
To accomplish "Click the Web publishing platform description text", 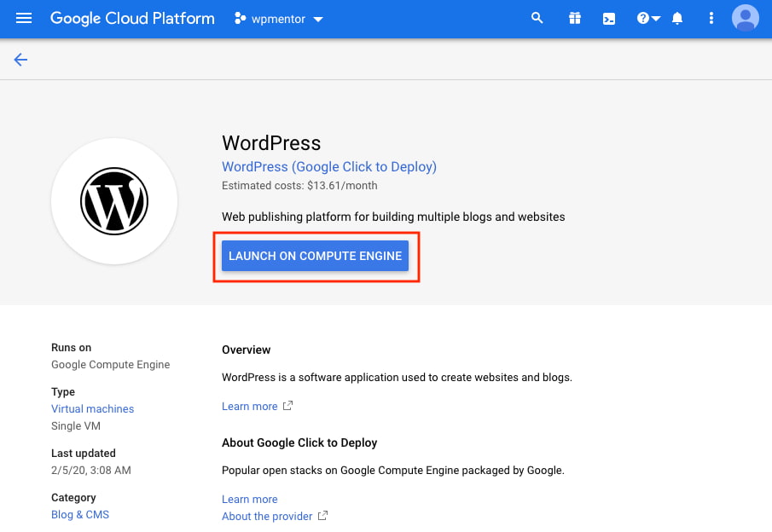I will pyautogui.click(x=393, y=217).
